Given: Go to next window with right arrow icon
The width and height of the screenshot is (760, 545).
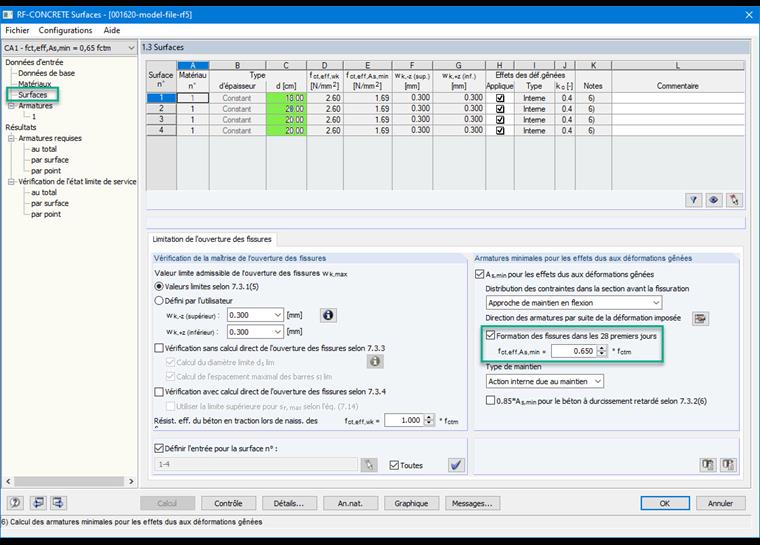Looking at the screenshot, I should coord(58,503).
